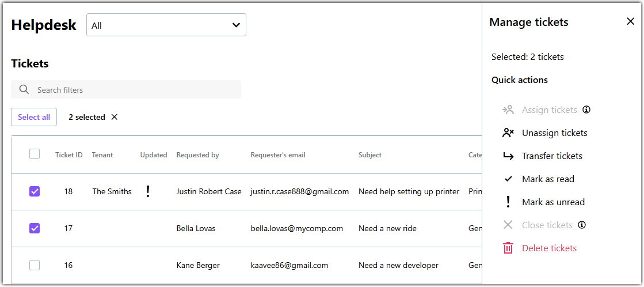Close the Manage tickets panel

pyautogui.click(x=630, y=21)
